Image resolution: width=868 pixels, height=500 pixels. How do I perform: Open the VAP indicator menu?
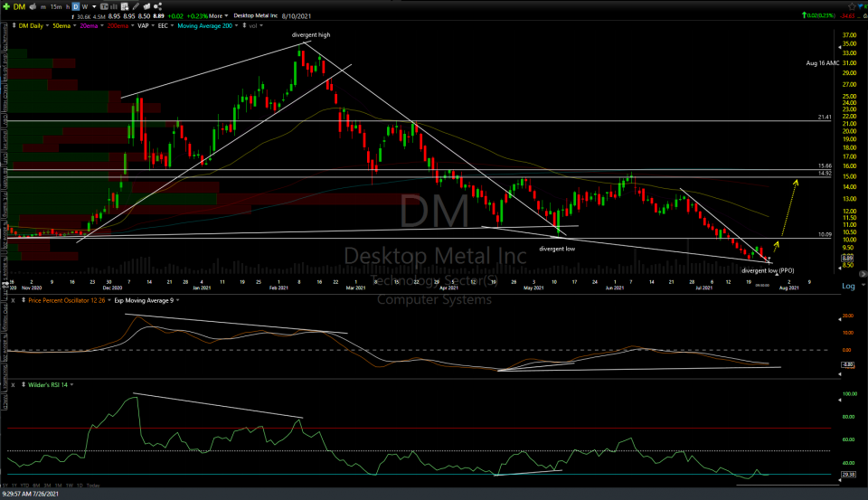(x=146, y=25)
